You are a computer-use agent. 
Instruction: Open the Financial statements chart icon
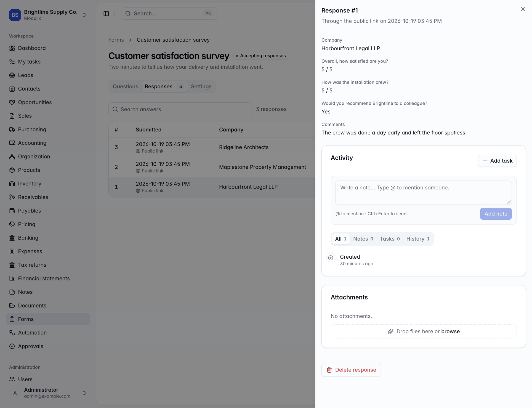tap(12, 278)
